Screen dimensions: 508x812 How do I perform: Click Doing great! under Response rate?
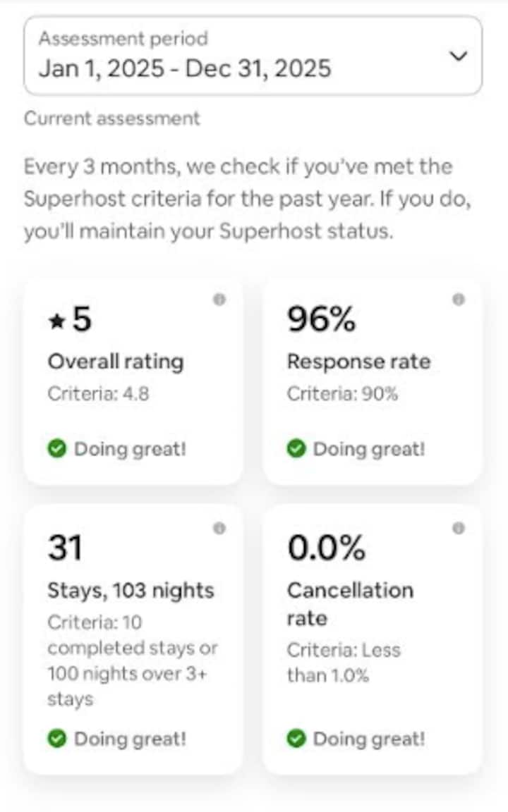369,449
